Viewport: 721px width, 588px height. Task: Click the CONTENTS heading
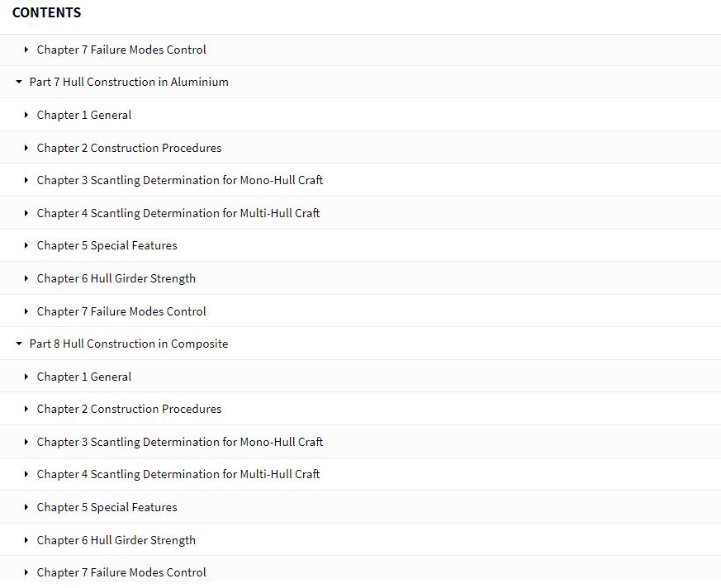click(46, 12)
